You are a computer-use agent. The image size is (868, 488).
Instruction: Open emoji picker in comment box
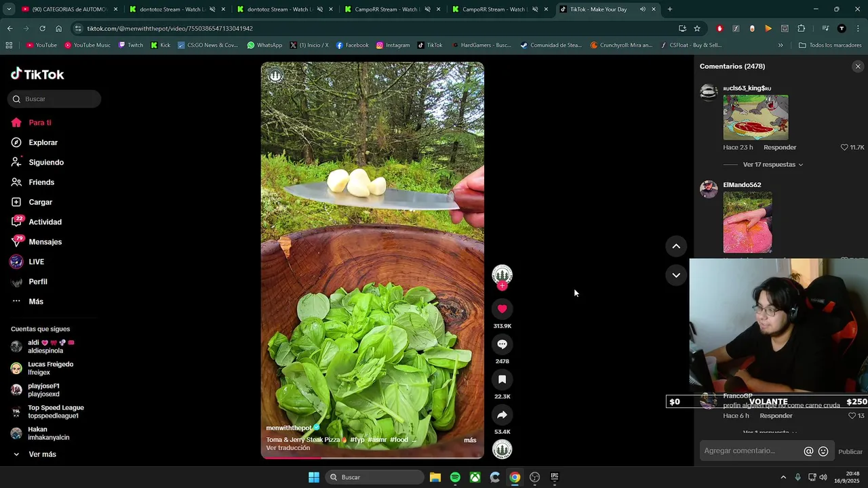tap(823, 451)
